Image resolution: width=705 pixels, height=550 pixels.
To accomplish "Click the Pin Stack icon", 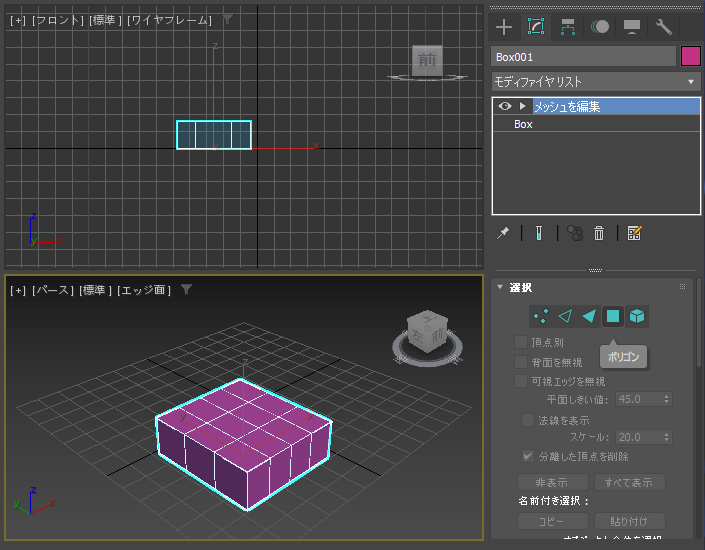I will 503,233.
